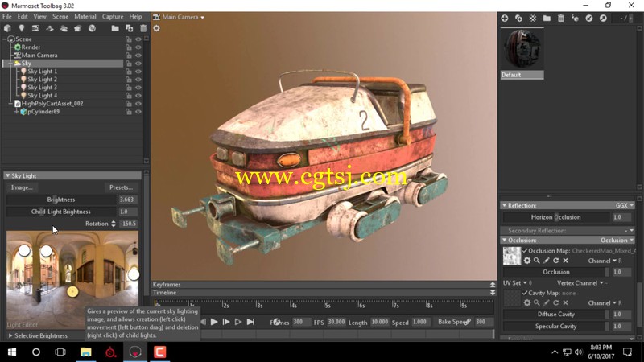Hide Sky Light 1 via eye icon
The height and width of the screenshot is (362, 644).
[x=138, y=72]
